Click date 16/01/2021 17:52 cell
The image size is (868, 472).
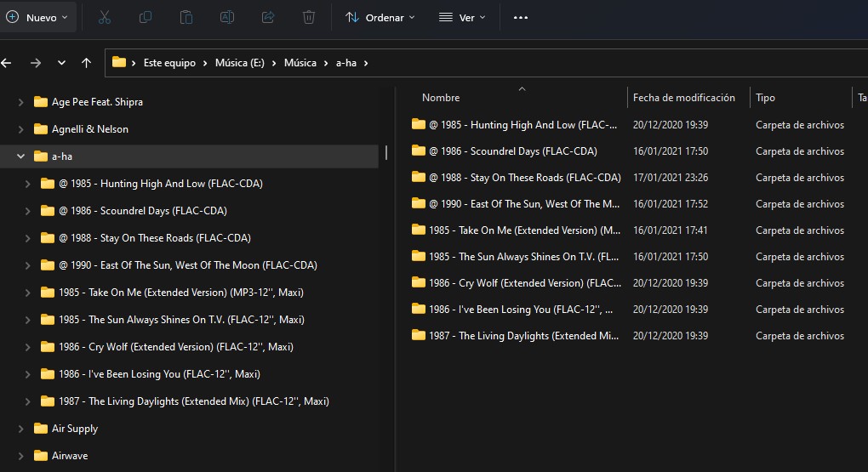click(671, 203)
